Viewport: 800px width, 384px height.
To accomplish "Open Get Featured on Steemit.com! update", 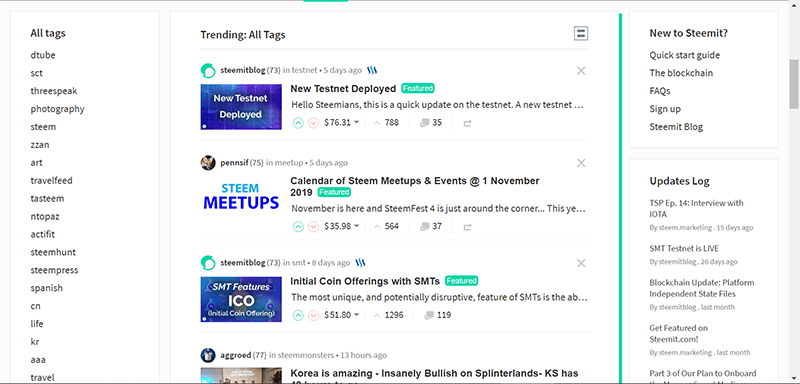I will 679,334.
